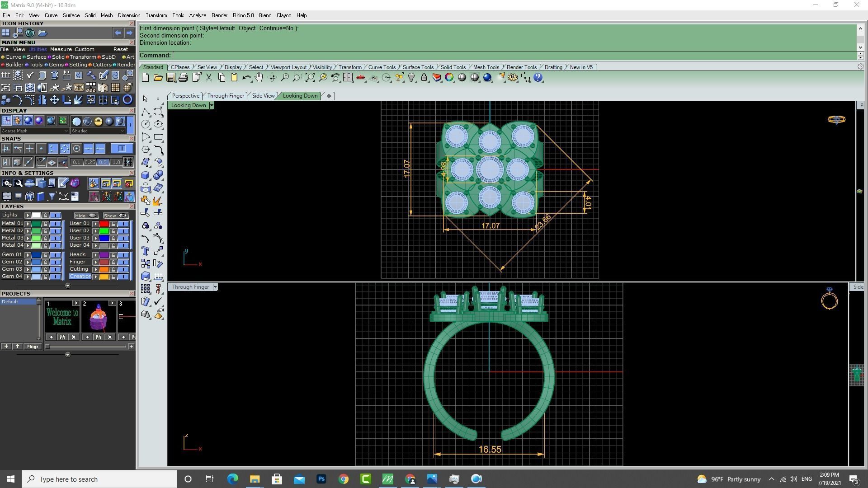Viewport: 868px width, 488px height.
Task: Toggle visibility switch for Metal 01 layer
Action: (x=55, y=224)
